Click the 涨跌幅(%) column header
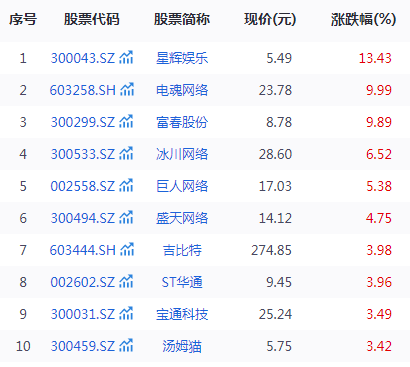The image size is (410, 367). (x=364, y=19)
